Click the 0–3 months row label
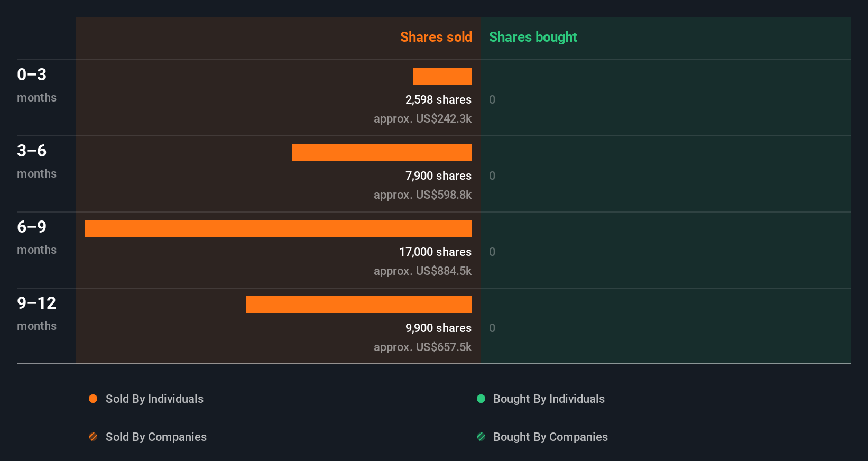Screen dimensions: 868x461 click(36, 85)
